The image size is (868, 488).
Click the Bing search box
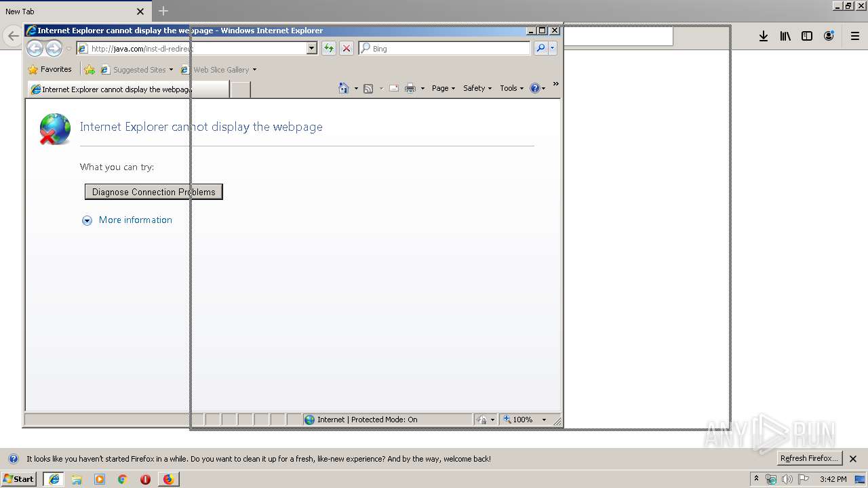[445, 48]
